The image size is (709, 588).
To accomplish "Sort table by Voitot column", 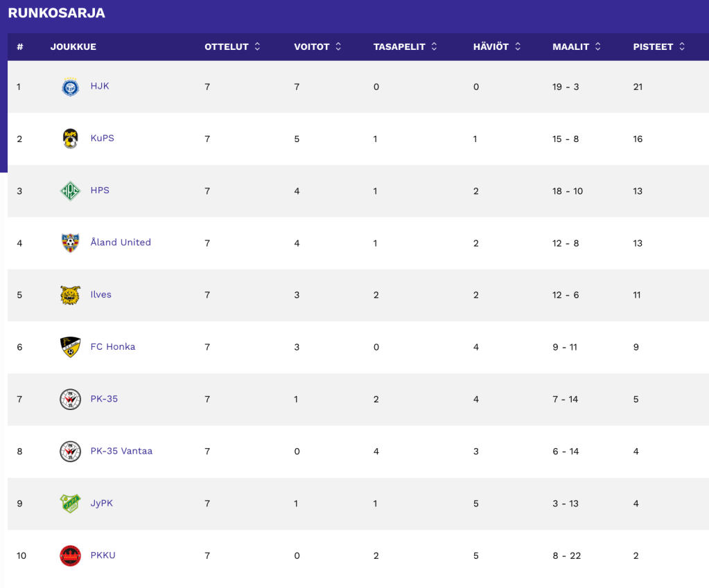I will (x=317, y=47).
